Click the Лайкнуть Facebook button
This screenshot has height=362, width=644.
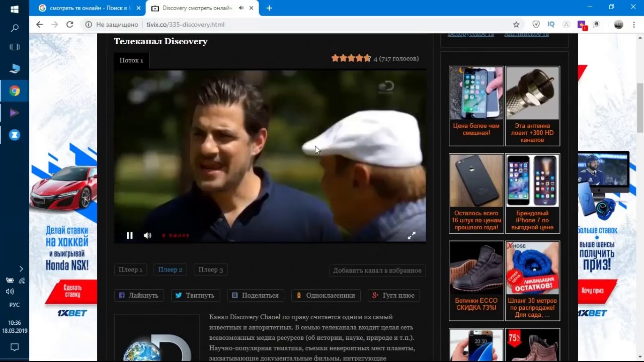click(139, 296)
